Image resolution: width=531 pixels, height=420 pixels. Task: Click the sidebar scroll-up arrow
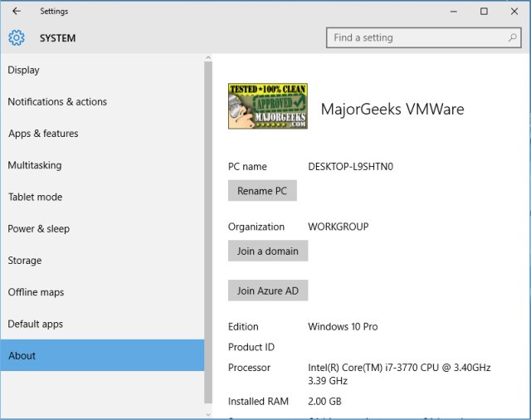pos(208,57)
